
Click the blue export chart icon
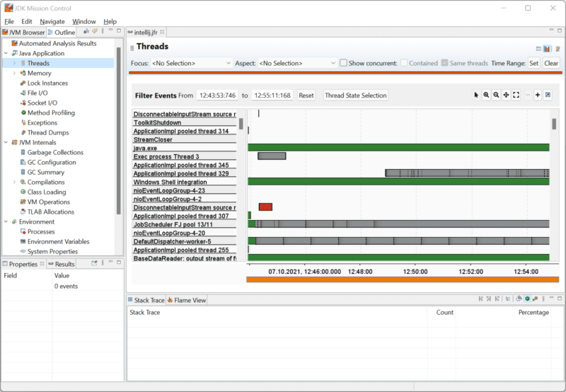(548, 95)
